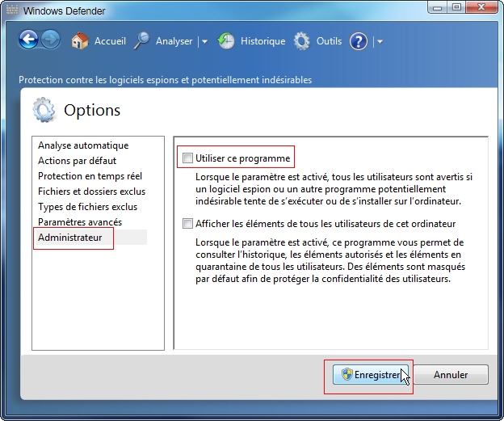The width and height of the screenshot is (504, 421).
Task: Select Types de fichiers exclus option
Action: 87,207
